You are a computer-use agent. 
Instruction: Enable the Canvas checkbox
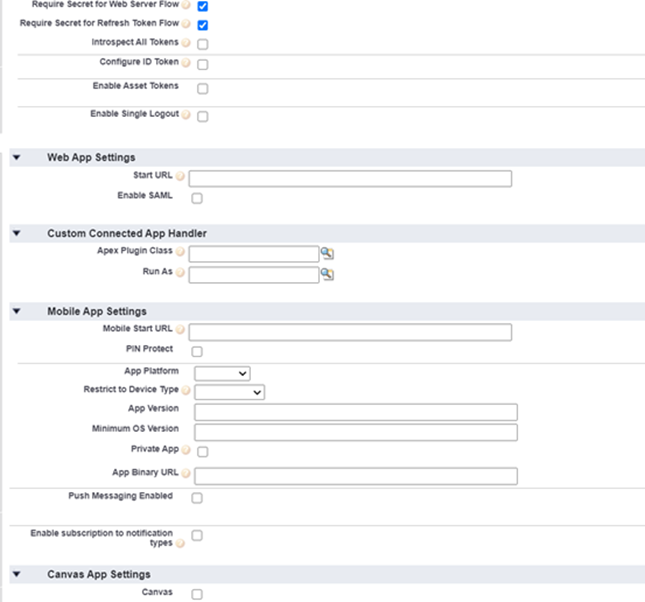click(x=197, y=594)
